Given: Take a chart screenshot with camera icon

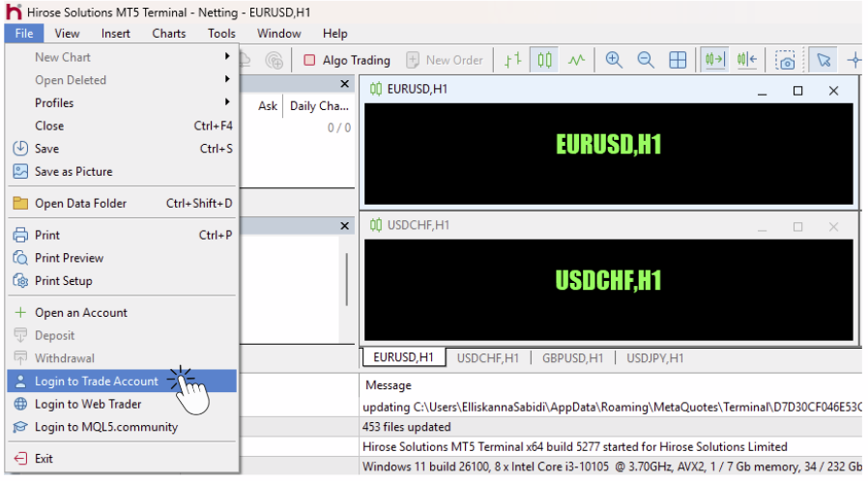Looking at the screenshot, I should [x=786, y=60].
